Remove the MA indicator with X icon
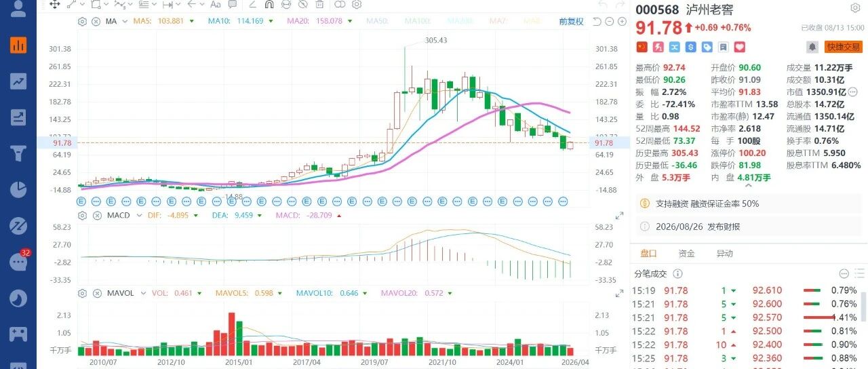This screenshot has width=868, height=369. click(96, 22)
